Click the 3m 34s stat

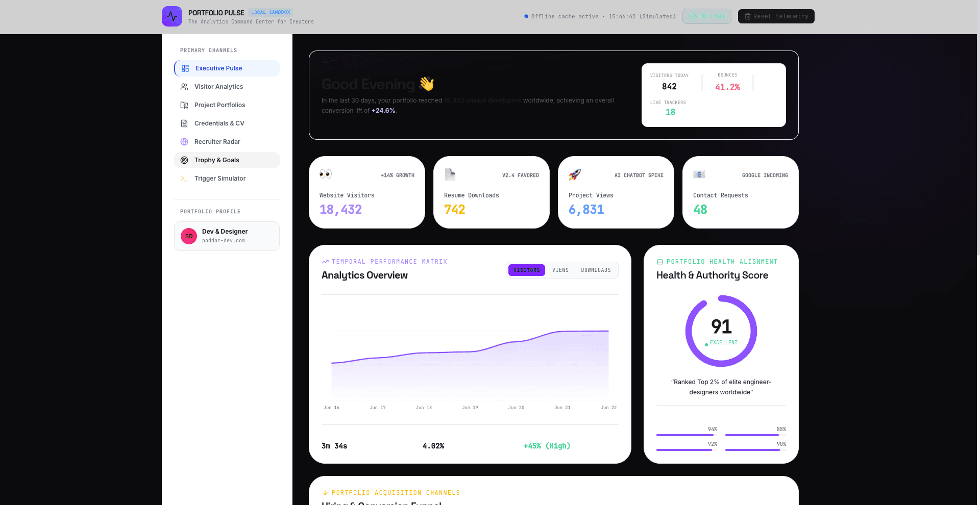point(334,446)
